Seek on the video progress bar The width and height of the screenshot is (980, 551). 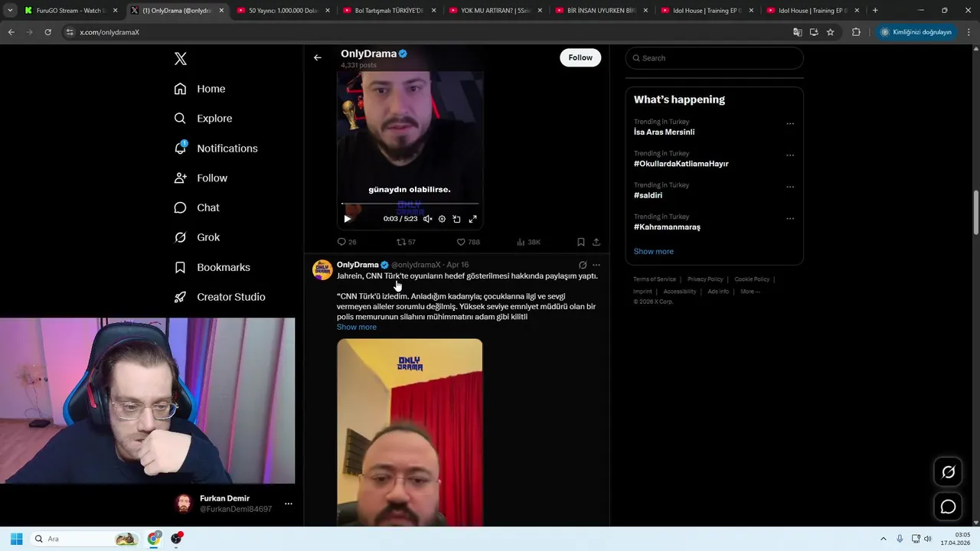(x=410, y=204)
